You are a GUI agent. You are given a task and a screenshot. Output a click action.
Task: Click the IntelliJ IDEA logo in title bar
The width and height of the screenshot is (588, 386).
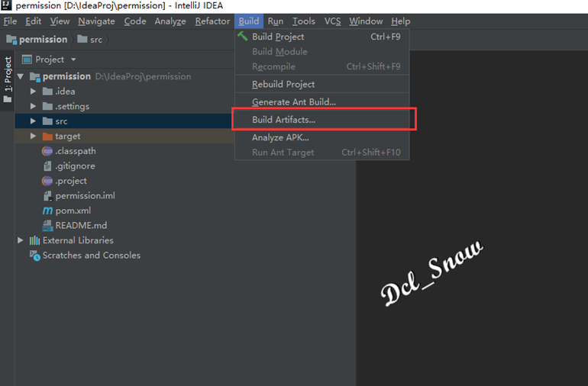pyautogui.click(x=6, y=5)
